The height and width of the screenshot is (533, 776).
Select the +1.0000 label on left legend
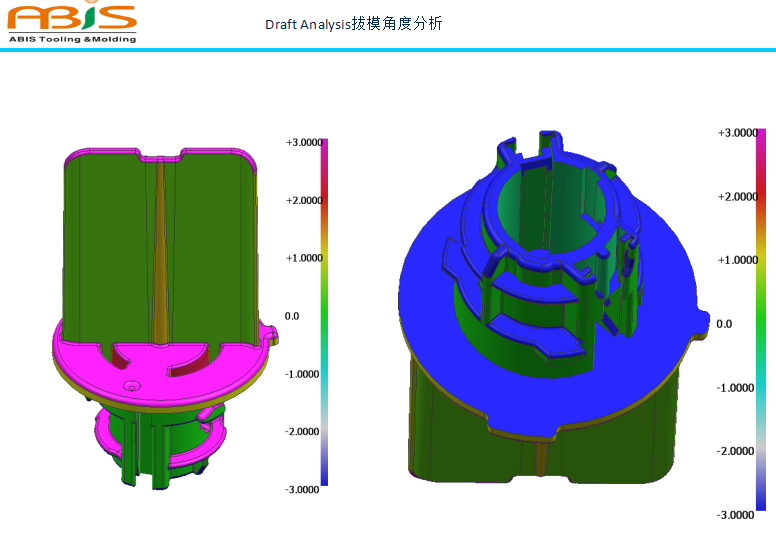(x=303, y=258)
